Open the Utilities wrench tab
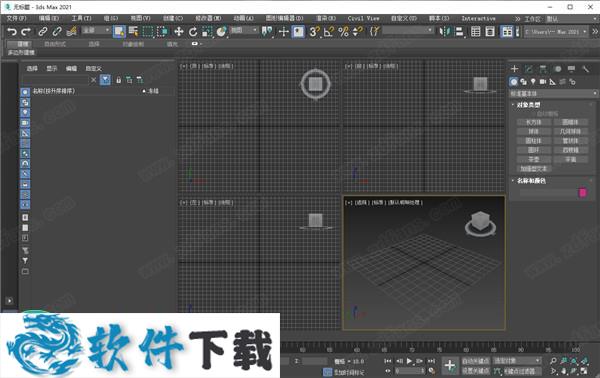 [586, 69]
